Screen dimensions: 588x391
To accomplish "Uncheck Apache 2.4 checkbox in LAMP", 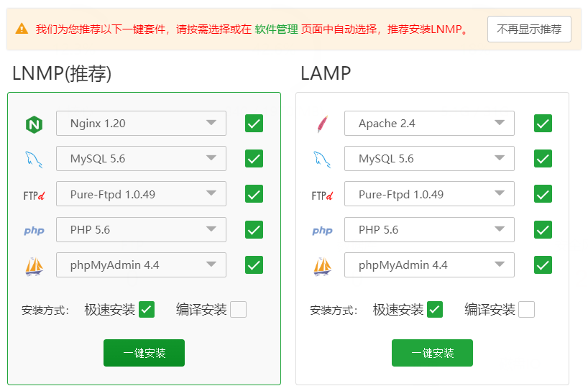I will (543, 123).
